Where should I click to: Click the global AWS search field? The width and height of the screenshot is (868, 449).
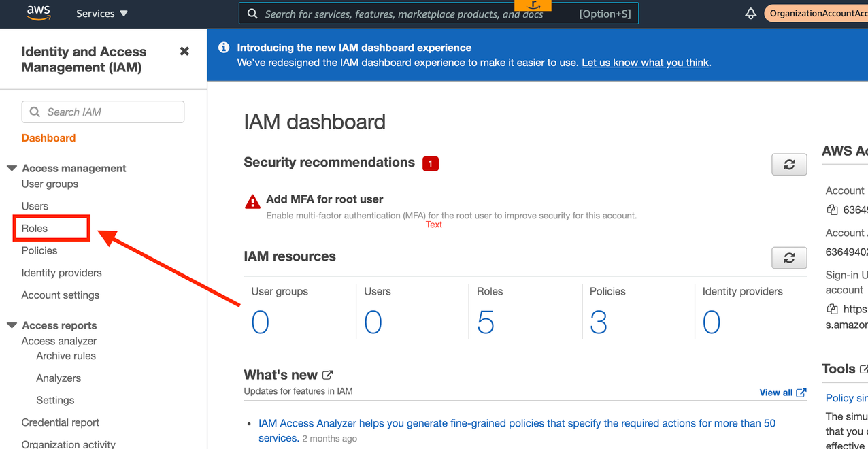tap(439, 14)
